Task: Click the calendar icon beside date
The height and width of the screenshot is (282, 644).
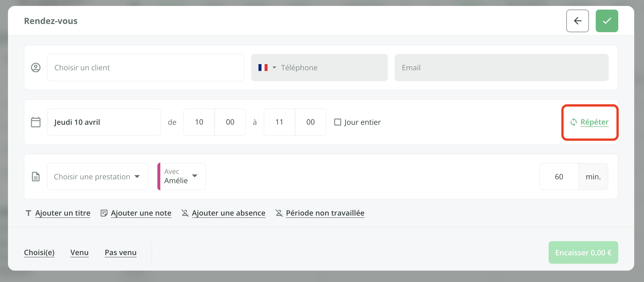Action: click(36, 122)
